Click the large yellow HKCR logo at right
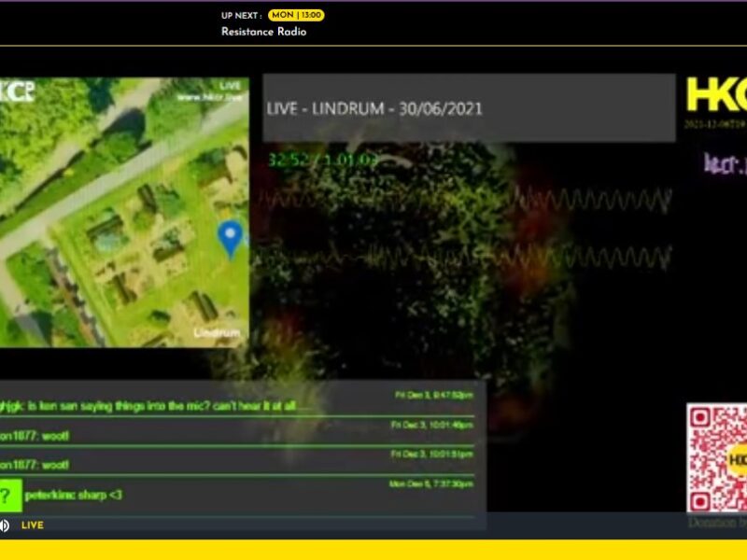 [716, 95]
